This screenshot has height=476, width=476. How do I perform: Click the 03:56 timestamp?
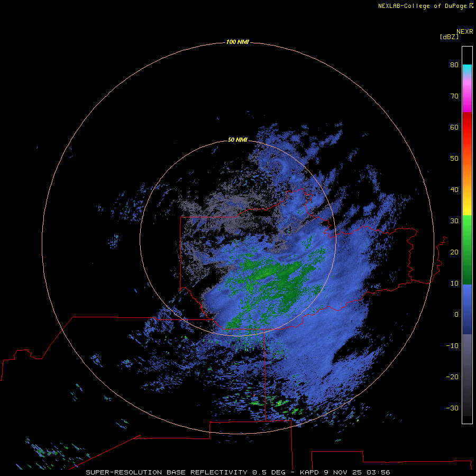pyautogui.click(x=378, y=472)
